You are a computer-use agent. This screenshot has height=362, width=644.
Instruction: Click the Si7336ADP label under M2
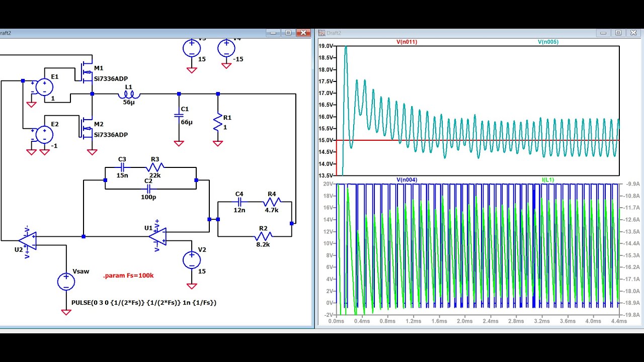pos(111,135)
